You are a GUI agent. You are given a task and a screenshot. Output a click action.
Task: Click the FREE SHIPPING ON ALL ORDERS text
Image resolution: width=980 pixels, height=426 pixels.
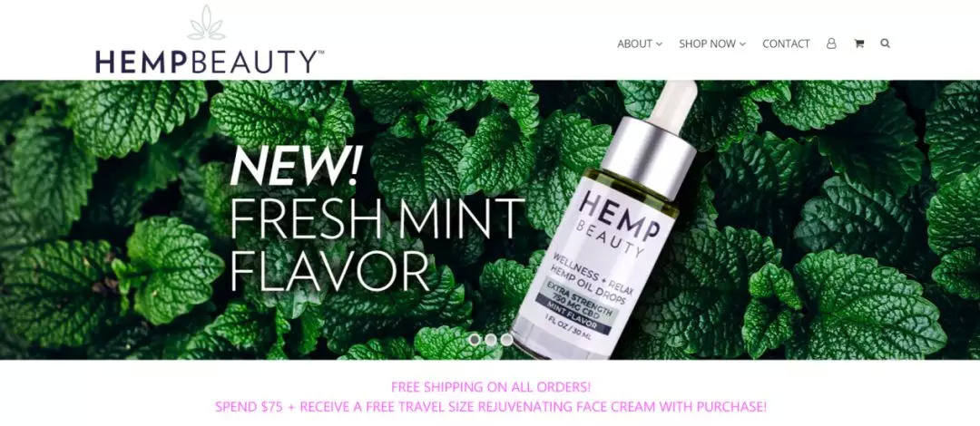[491, 387]
